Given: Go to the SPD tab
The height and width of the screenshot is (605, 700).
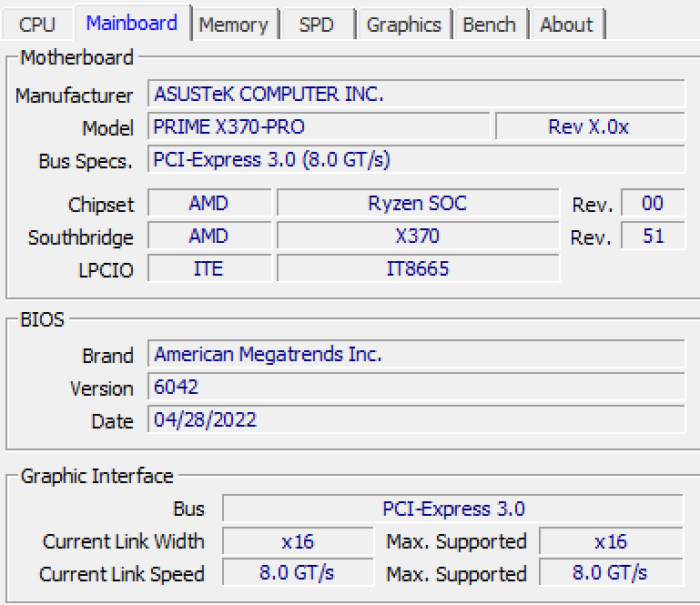Looking at the screenshot, I should [x=317, y=25].
